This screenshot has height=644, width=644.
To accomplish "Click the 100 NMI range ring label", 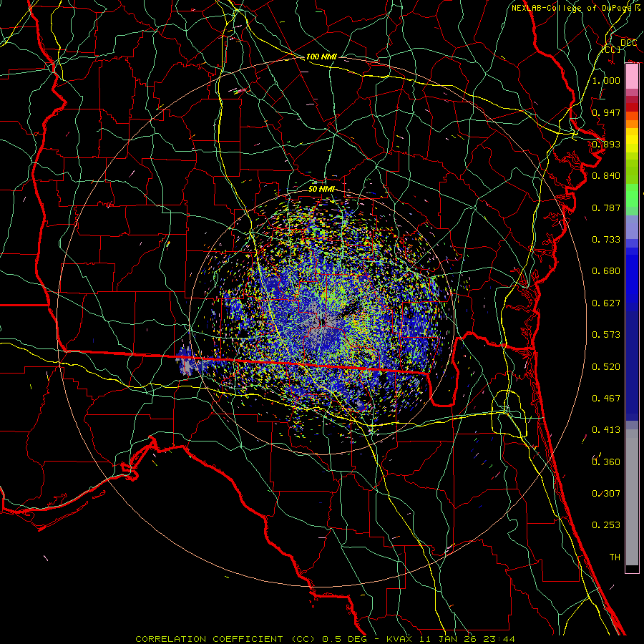I will 321,57.
